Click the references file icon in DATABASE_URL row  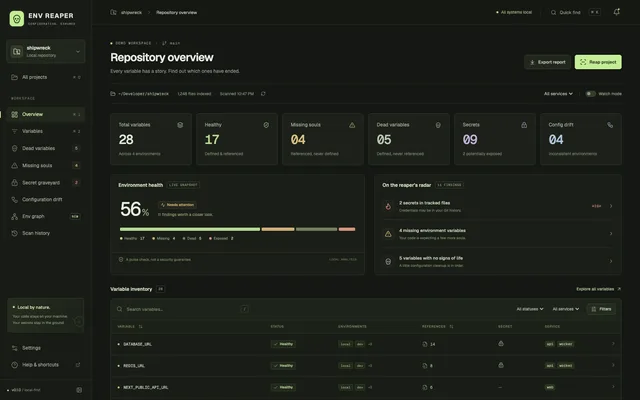(x=425, y=344)
